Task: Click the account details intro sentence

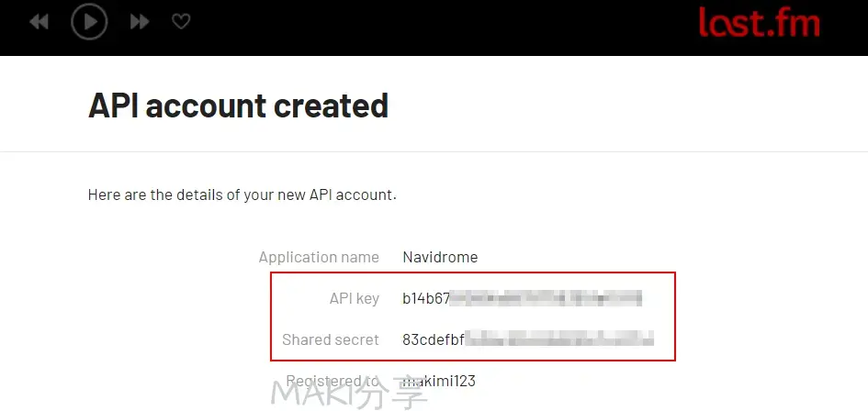Action: pyautogui.click(x=242, y=194)
